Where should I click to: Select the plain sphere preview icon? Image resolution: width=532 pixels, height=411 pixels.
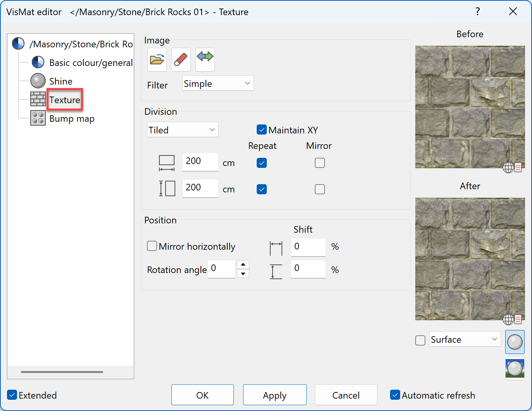tap(515, 342)
